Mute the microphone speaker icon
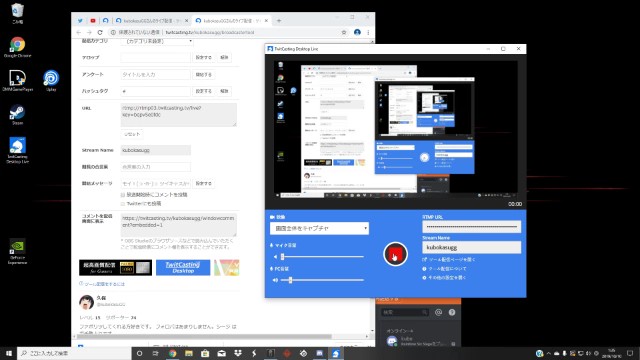Screen dimensions: 640x360 [275, 257]
